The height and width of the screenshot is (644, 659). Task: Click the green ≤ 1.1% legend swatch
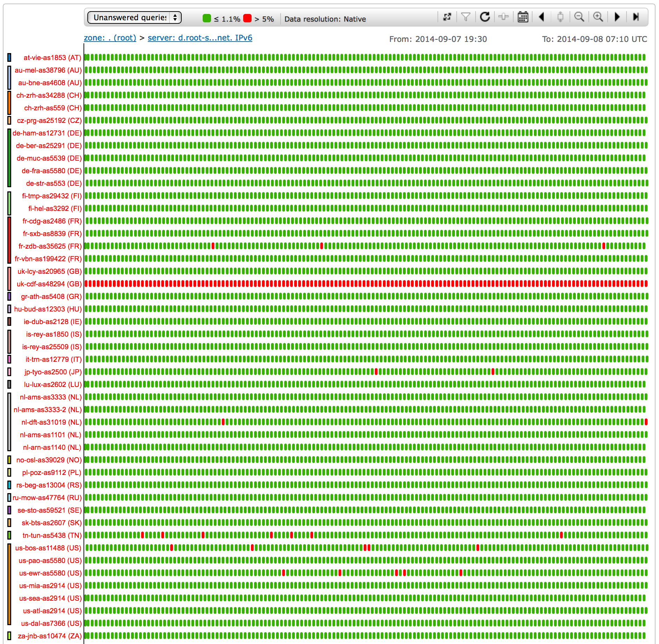coord(207,19)
